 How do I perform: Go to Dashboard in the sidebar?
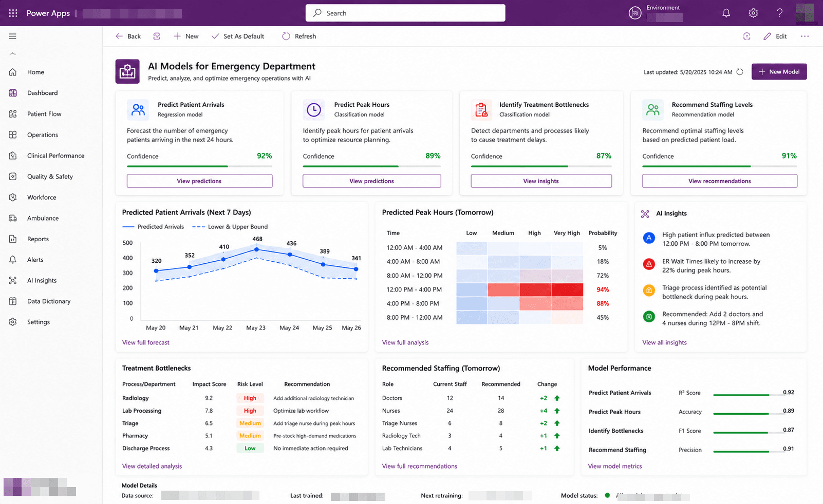42,93
